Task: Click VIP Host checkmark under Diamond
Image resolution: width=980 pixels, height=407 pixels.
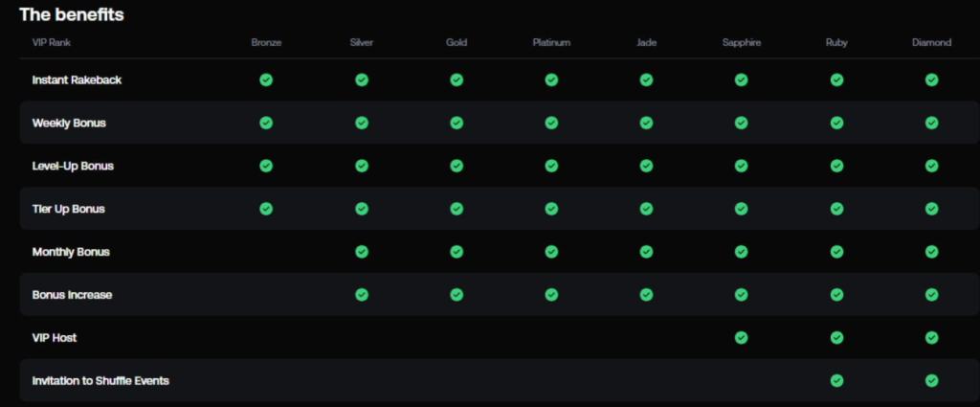Action: click(x=931, y=337)
